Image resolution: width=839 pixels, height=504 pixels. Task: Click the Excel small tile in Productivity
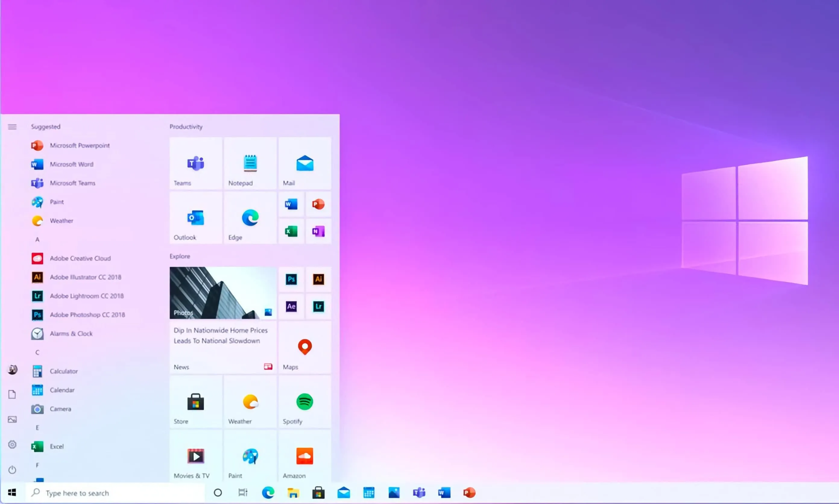[x=291, y=232]
